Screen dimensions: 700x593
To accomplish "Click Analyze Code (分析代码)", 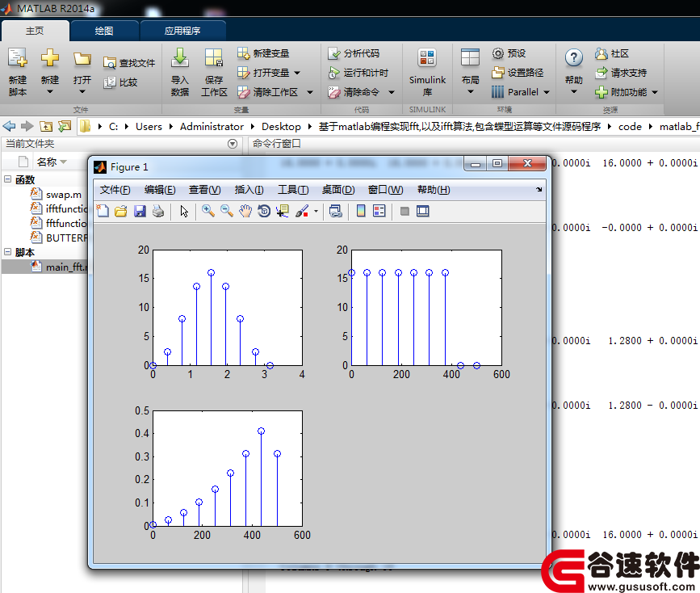I will [354, 53].
